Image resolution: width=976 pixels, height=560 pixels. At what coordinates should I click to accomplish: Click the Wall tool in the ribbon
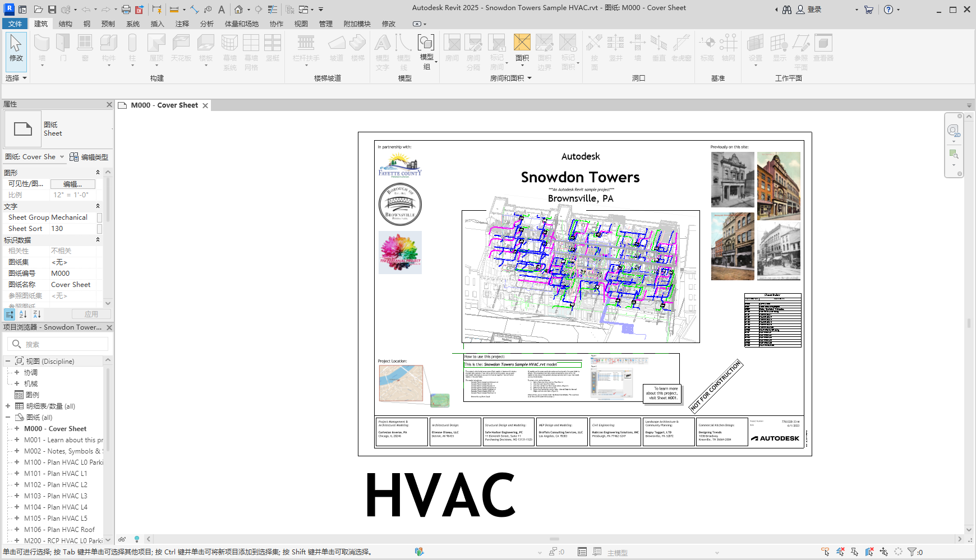click(x=42, y=49)
